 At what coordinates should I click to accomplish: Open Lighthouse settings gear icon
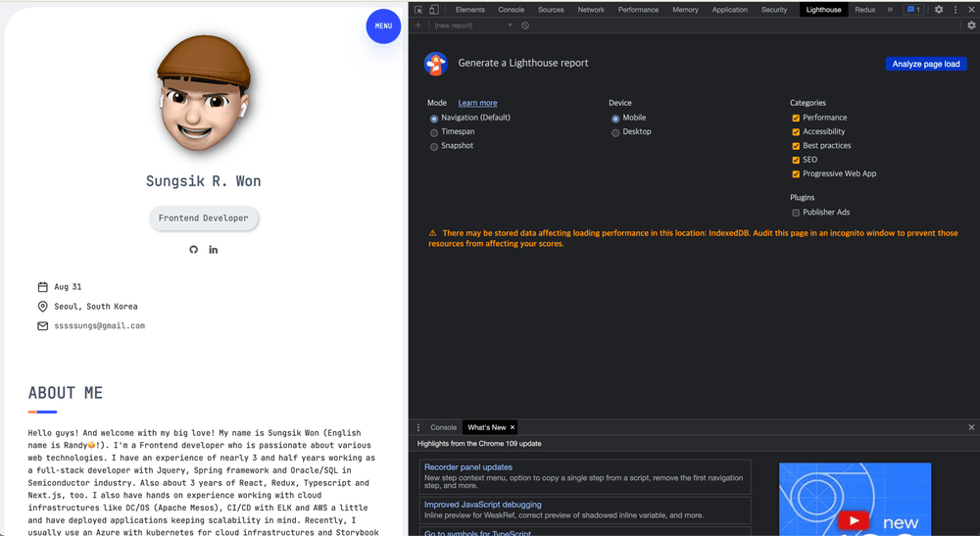coord(971,25)
